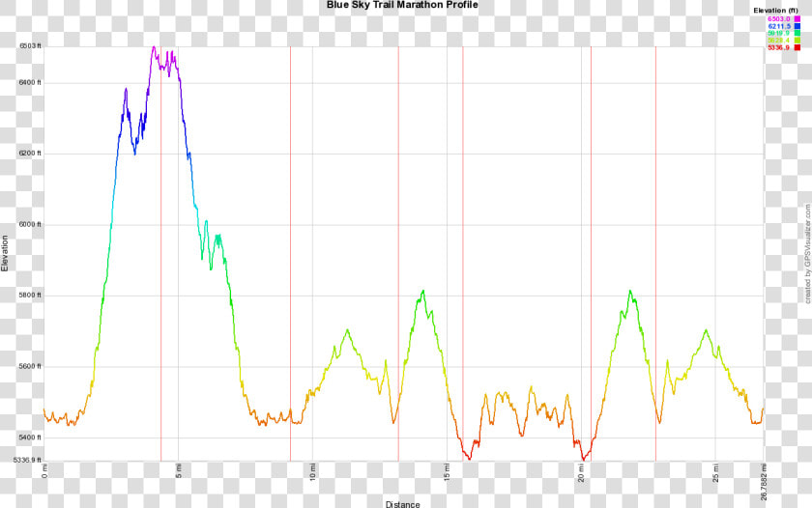This screenshot has height=508, width=812.
Task: Click the magenta summit peak of the elevation curve
Action: tap(154, 48)
